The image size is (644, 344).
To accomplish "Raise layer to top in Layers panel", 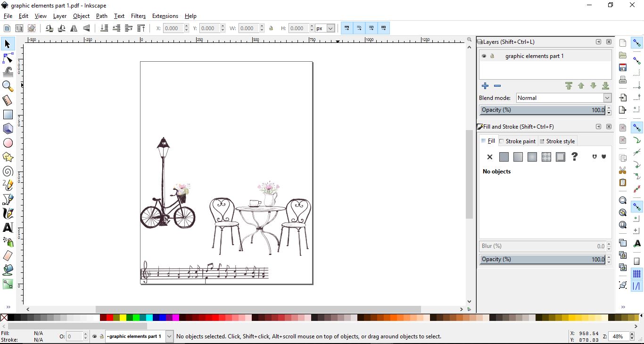I will tap(569, 86).
